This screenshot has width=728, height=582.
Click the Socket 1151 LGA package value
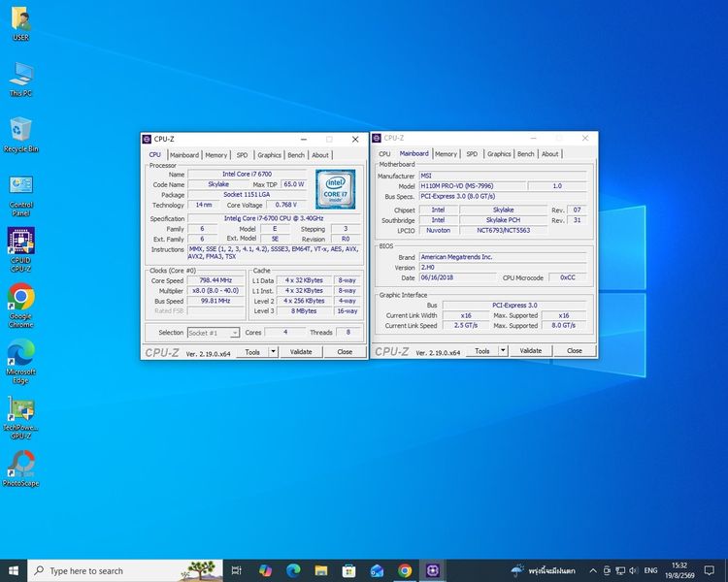pyautogui.click(x=247, y=194)
